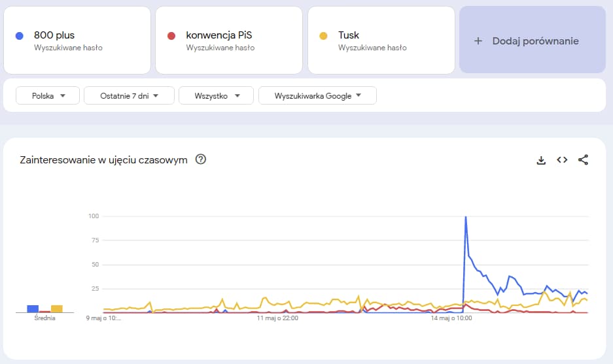Viewport: 613px width, 364px height.
Task: Click the Dodaj porównanie button
Action: coord(533,40)
